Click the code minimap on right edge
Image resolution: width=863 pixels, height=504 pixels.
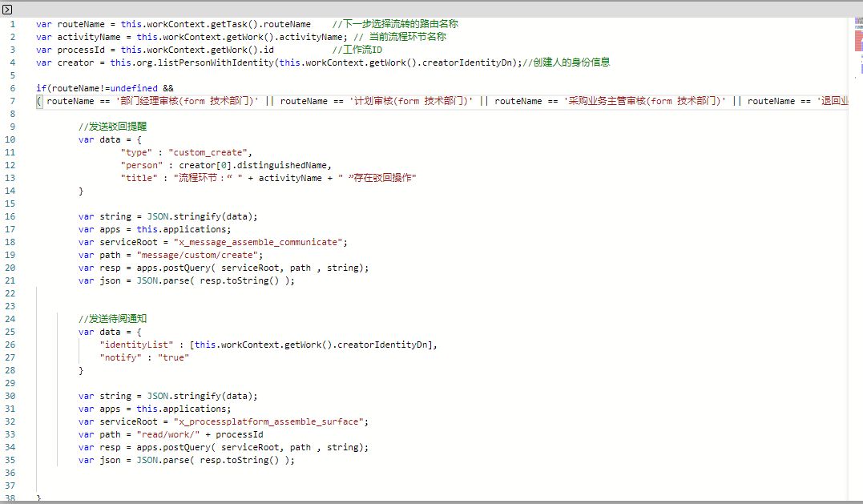(858, 46)
